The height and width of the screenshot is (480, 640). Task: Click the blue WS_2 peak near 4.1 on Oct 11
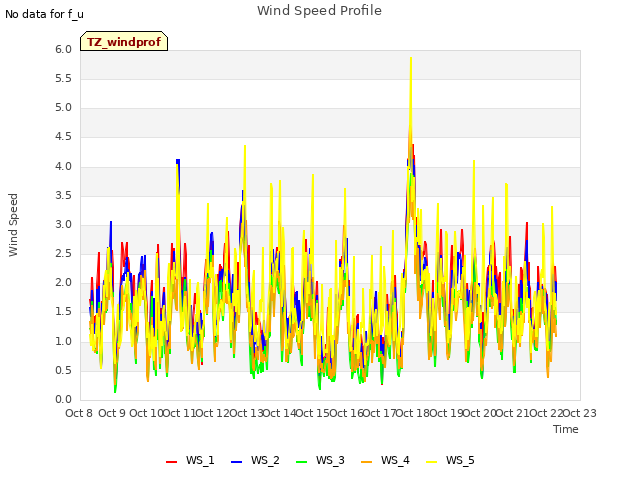click(178, 161)
